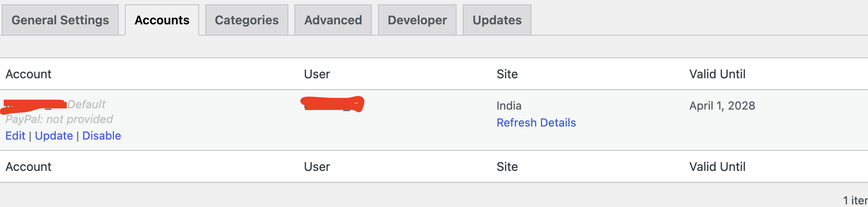Switch to the Categories tab
Screen dimensions: 868x207
(247, 20)
